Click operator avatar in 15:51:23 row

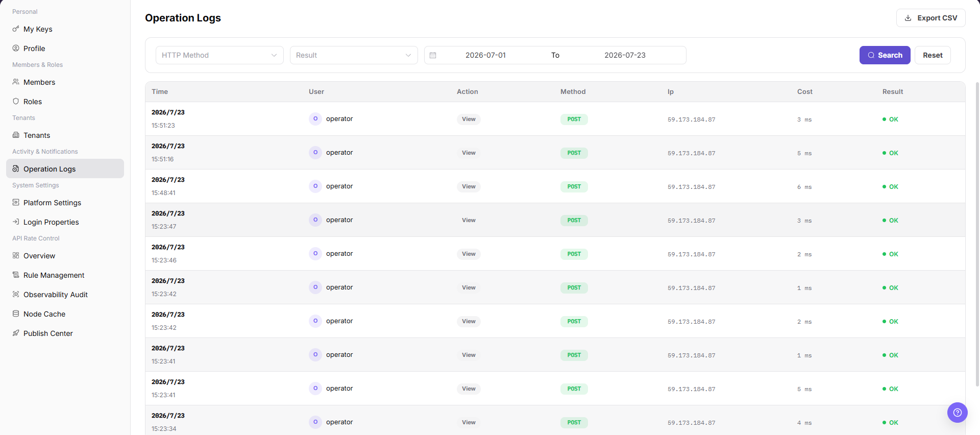(315, 118)
